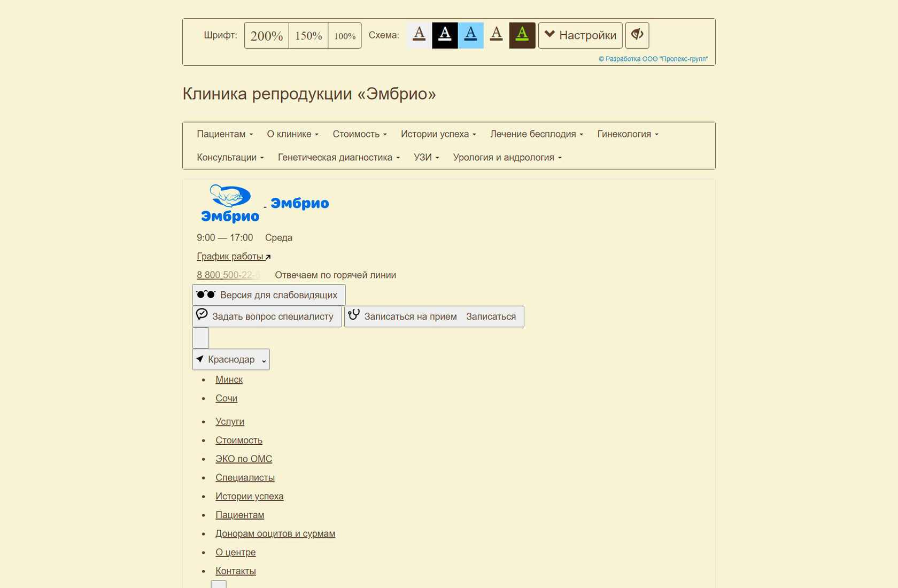Viewport: 898px width, 588px height.
Task: Open the Контакты link
Action: [236, 571]
